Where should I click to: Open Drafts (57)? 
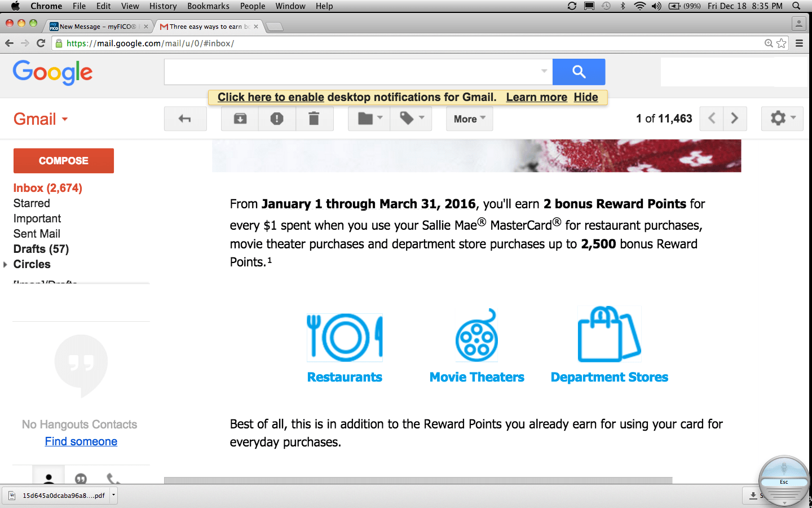tap(41, 249)
